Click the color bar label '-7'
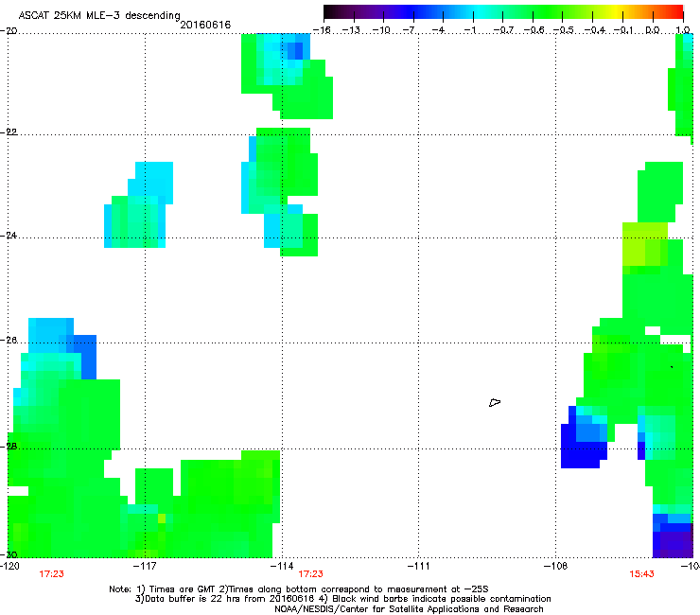Viewport: 700px width, 615px height. [410, 30]
